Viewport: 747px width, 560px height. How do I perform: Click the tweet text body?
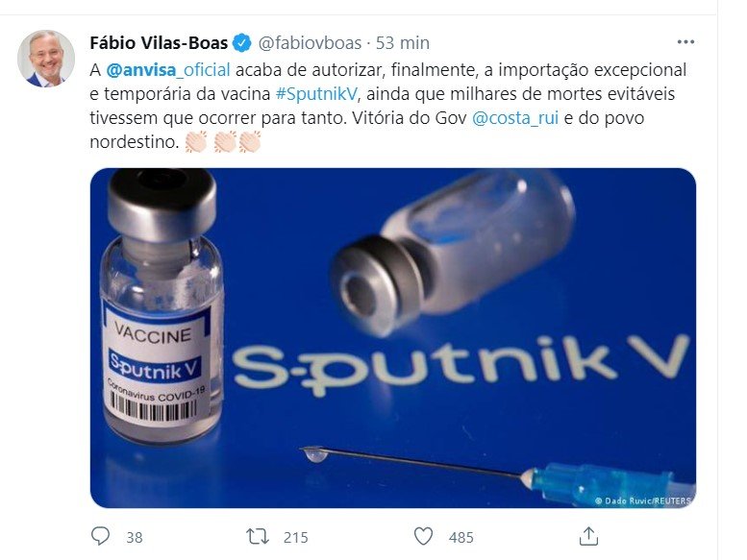click(387, 106)
